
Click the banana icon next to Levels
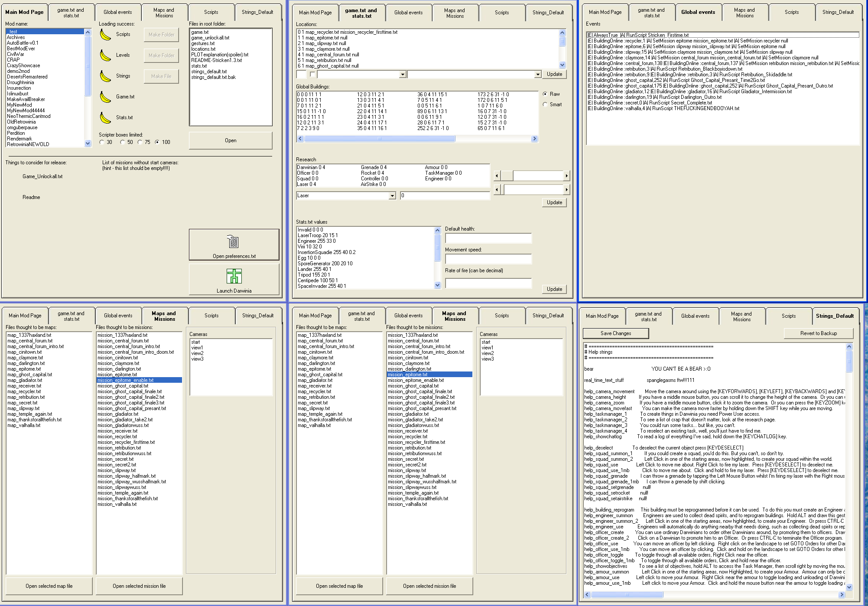[x=105, y=55]
